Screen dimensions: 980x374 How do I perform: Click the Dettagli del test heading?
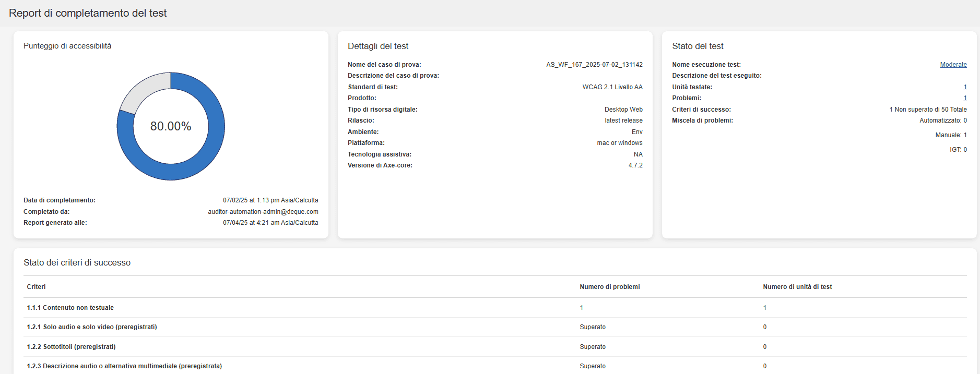coord(378,46)
